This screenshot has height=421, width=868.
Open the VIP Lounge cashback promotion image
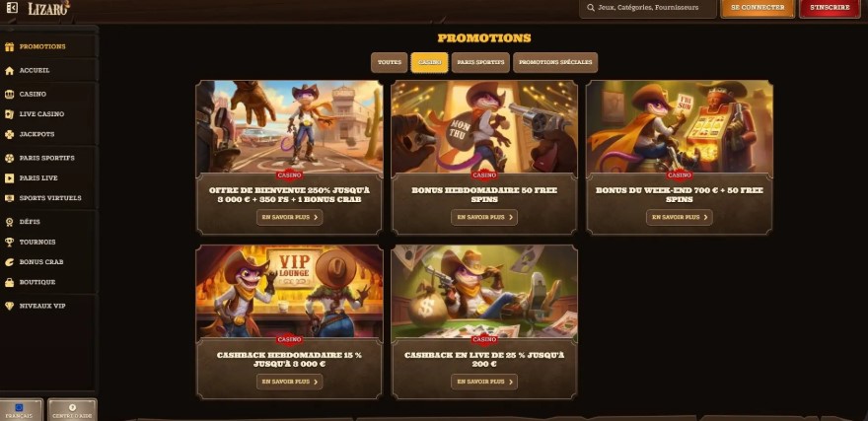(x=290, y=292)
